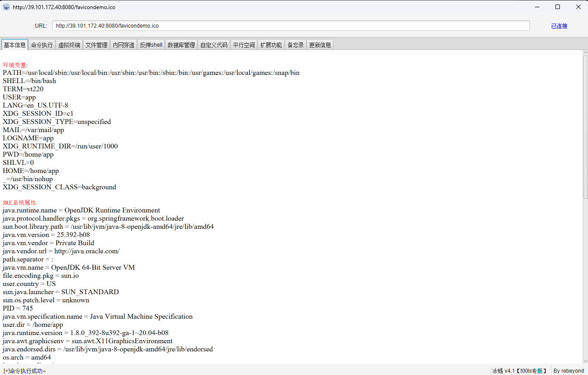This screenshot has height=375, width=588.
Task: Click the scrollbar up arrow
Action: click(x=585, y=53)
